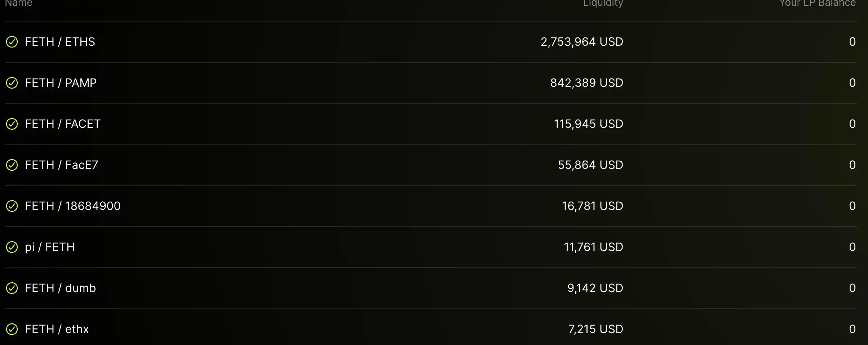The image size is (868, 345).
Task: Open the FETH / ETHS pool
Action: (60, 42)
